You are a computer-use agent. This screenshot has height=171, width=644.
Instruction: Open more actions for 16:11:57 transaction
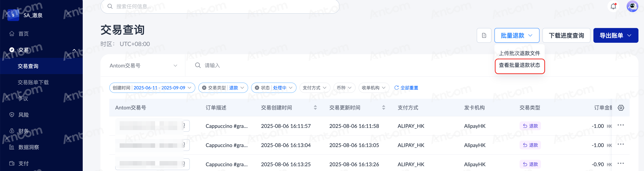pos(621,125)
